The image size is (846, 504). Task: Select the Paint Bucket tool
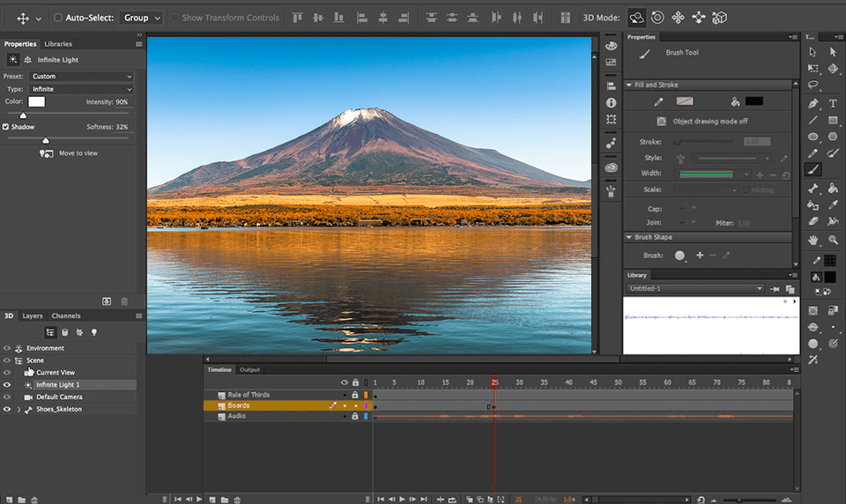point(833,188)
